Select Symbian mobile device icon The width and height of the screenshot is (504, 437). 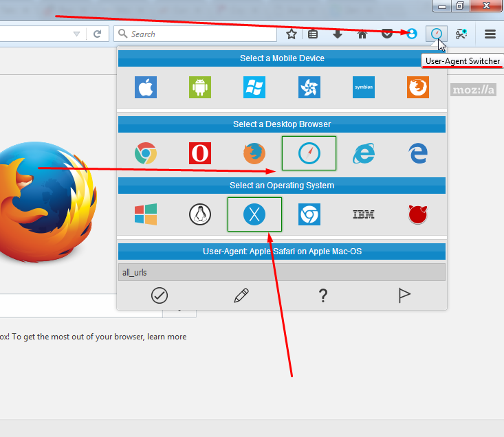click(363, 87)
